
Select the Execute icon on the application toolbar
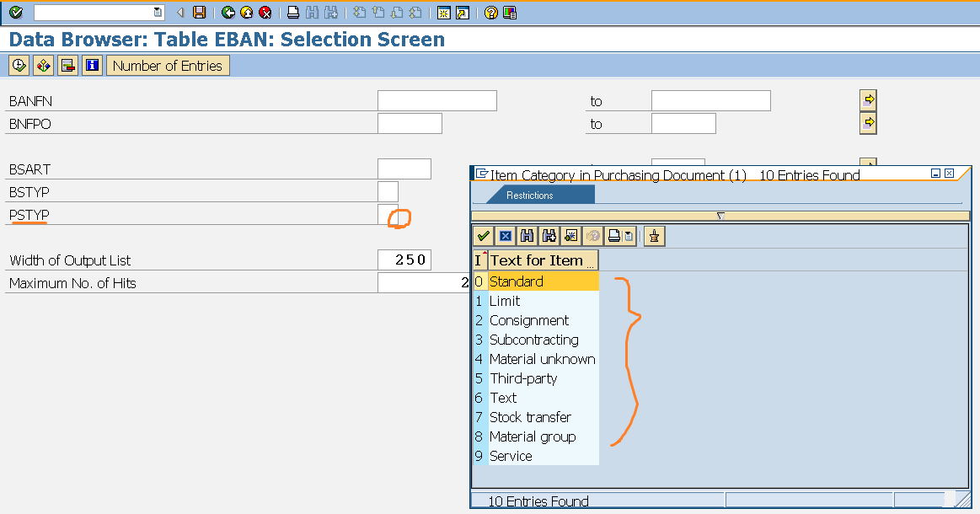click(x=18, y=64)
